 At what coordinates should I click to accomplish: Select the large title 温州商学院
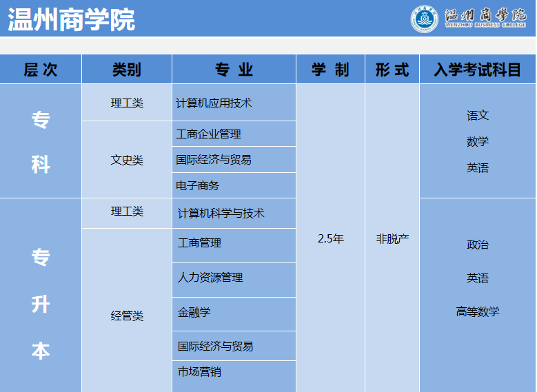coord(71,19)
